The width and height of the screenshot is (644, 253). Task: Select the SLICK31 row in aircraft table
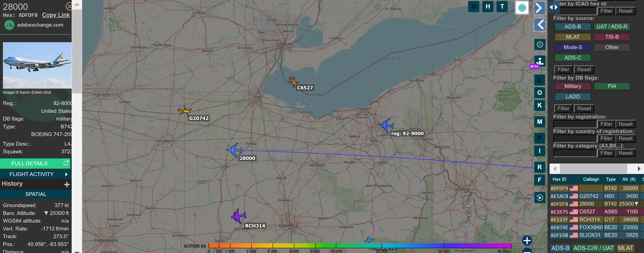(597, 235)
